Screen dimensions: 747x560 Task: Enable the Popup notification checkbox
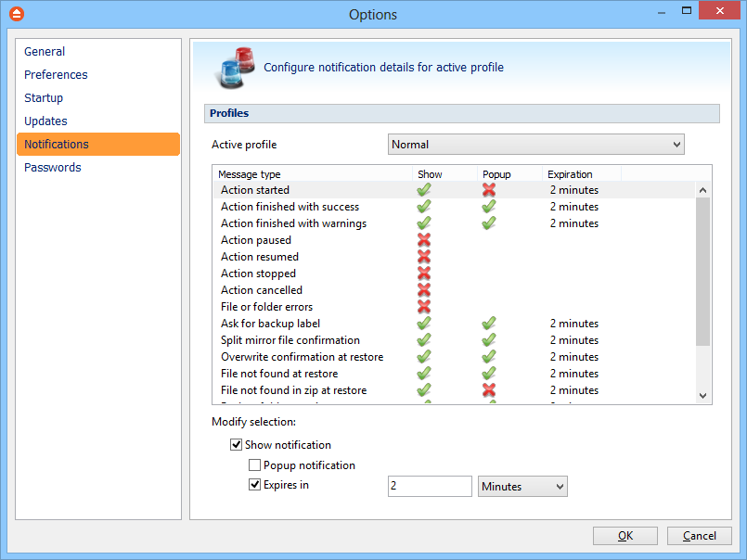[x=255, y=465]
